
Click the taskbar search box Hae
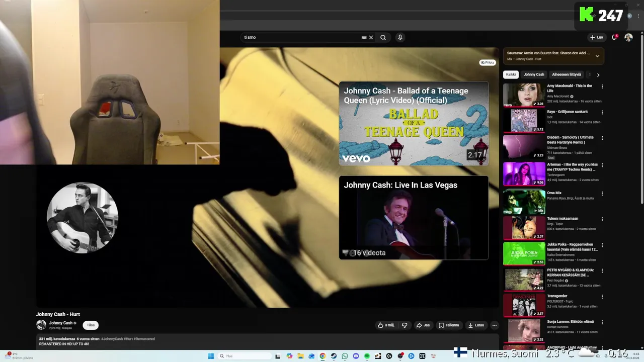tap(244, 356)
